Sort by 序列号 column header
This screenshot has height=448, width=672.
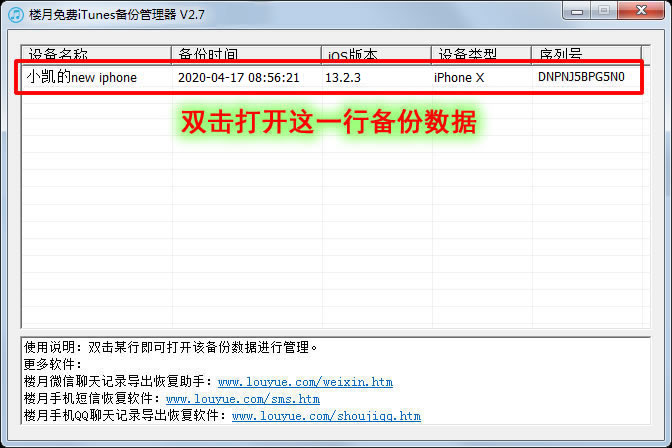[586, 54]
